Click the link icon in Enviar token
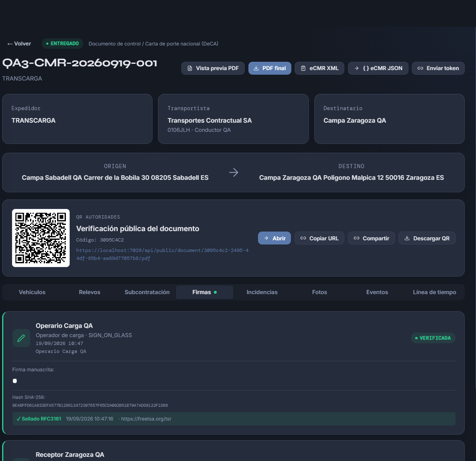The image size is (476, 461). click(x=420, y=68)
